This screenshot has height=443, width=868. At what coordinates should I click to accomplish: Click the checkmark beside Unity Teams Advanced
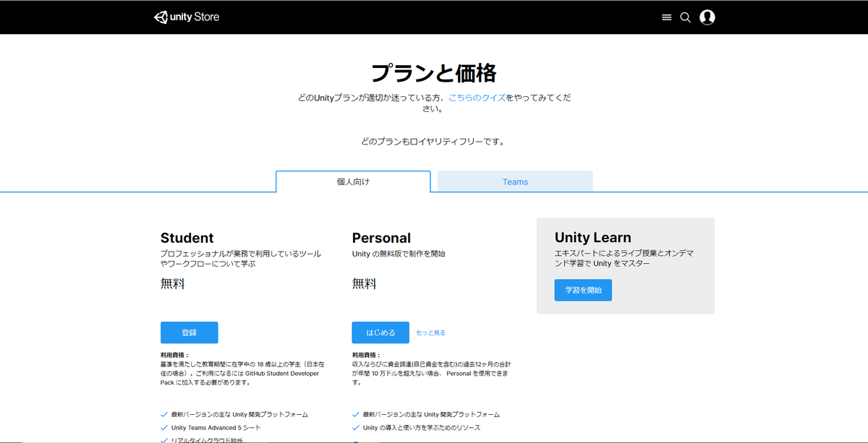click(x=164, y=428)
